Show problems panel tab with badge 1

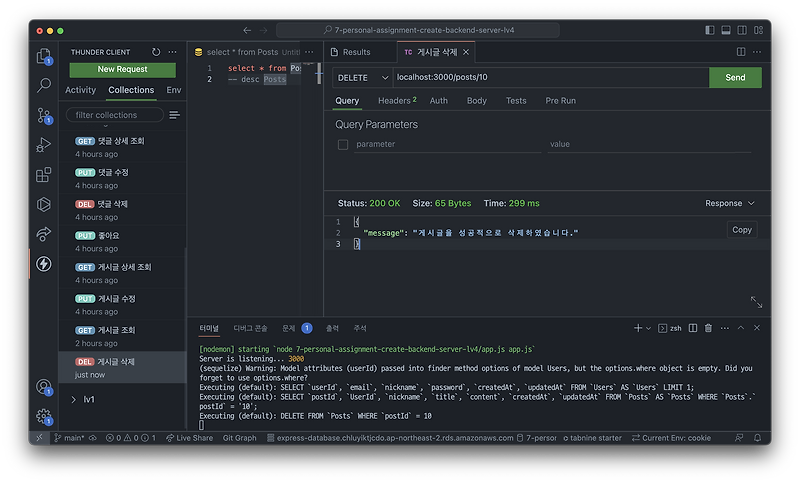296,328
